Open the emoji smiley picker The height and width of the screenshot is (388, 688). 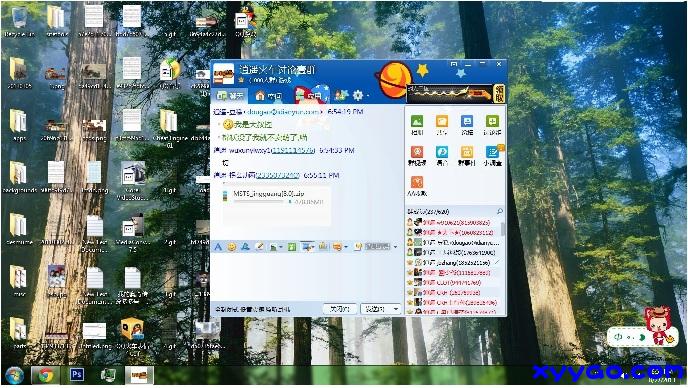click(x=231, y=247)
